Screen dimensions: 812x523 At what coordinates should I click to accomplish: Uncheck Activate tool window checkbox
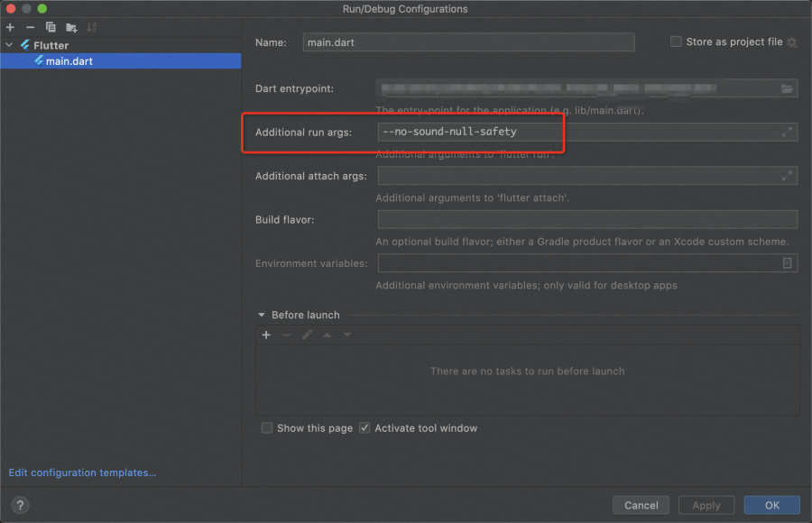click(x=364, y=427)
